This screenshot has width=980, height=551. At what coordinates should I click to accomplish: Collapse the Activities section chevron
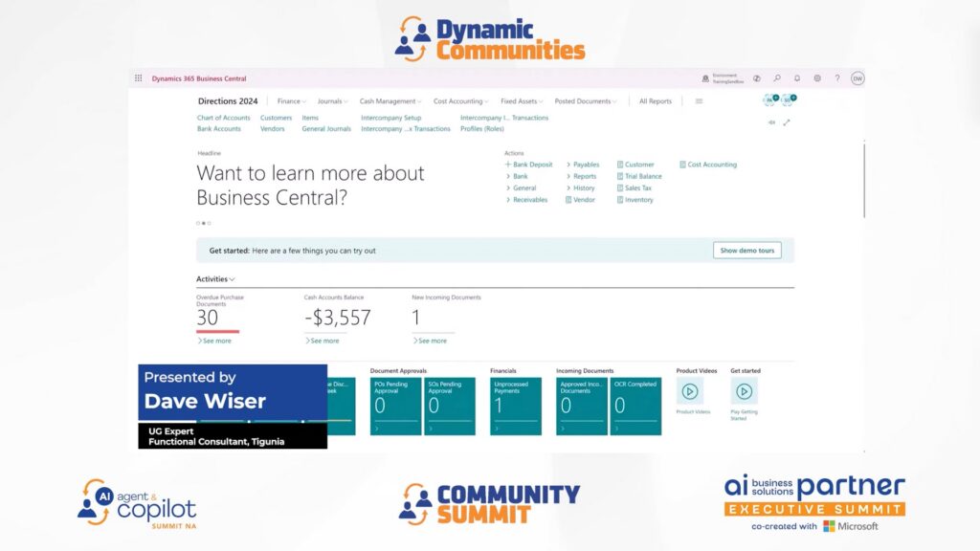click(232, 279)
